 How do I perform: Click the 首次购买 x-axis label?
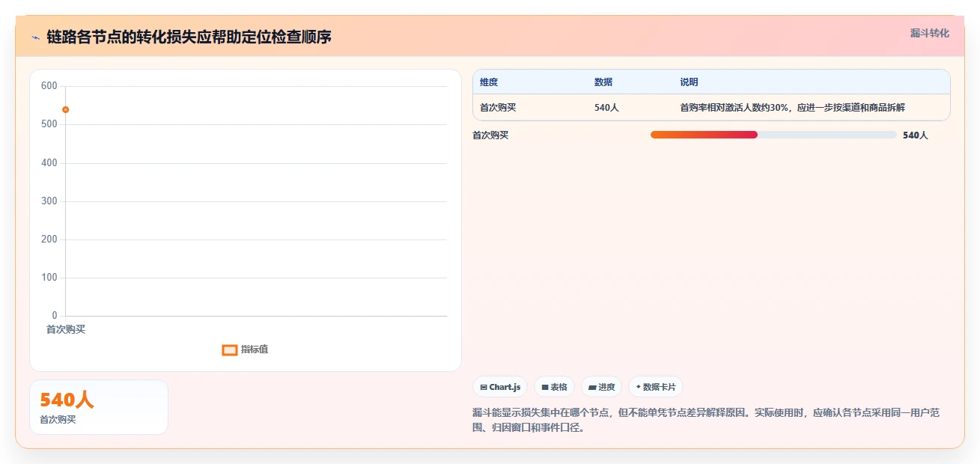[x=66, y=329]
